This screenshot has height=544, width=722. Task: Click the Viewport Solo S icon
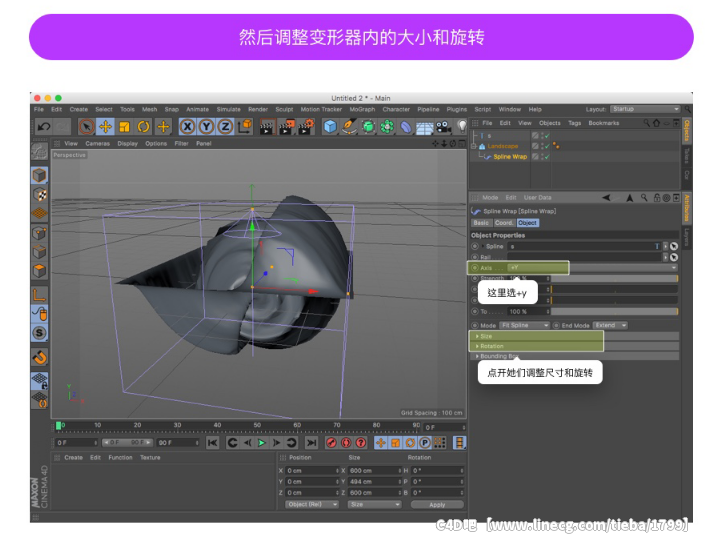[x=40, y=333]
